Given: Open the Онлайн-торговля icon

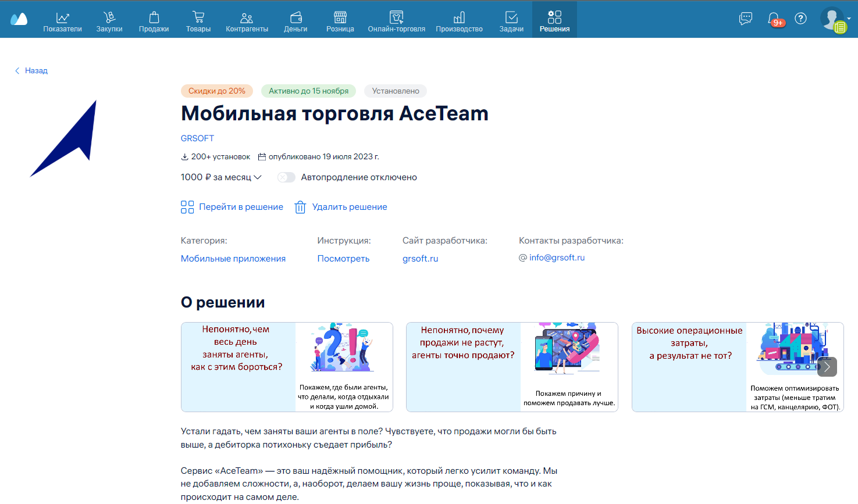Looking at the screenshot, I should click(396, 17).
